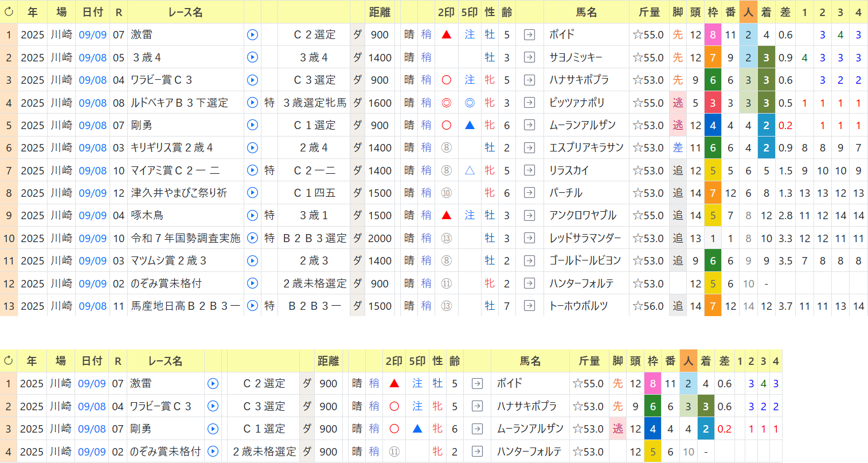Click the lower table's レース名 header
This screenshot has height=463, width=868.
coord(165,361)
